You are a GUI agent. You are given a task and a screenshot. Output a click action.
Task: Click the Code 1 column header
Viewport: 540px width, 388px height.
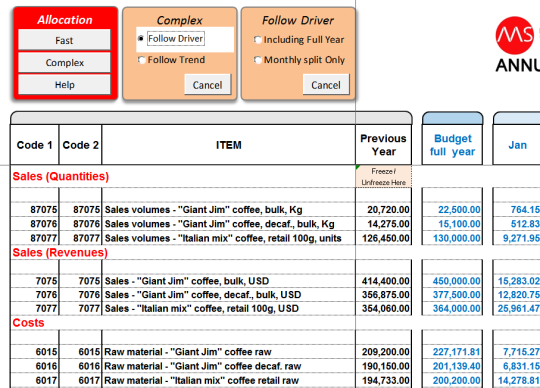click(x=34, y=145)
